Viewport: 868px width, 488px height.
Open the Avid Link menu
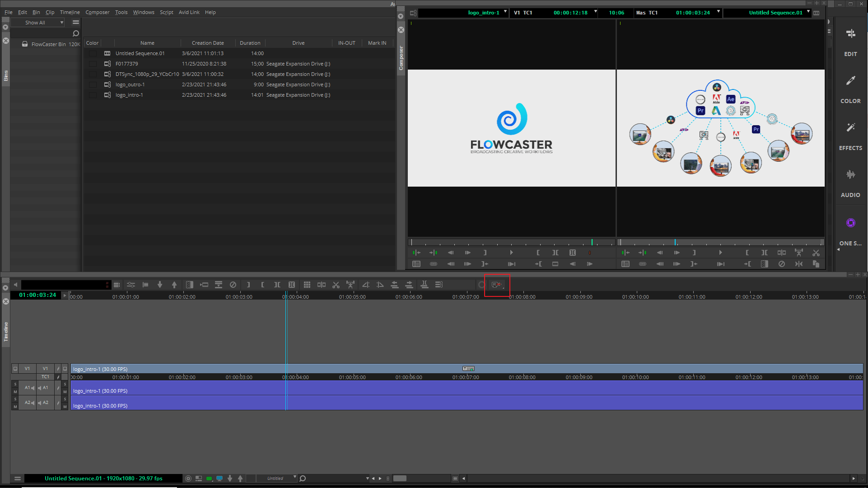click(189, 12)
